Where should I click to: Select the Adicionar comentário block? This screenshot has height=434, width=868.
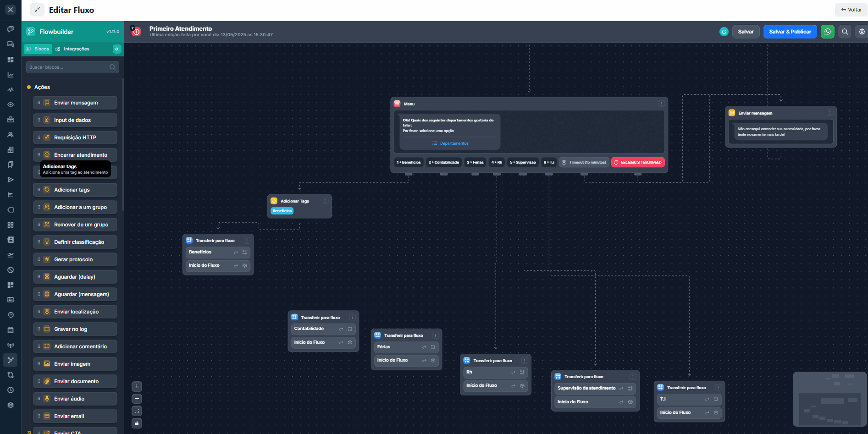(x=75, y=346)
